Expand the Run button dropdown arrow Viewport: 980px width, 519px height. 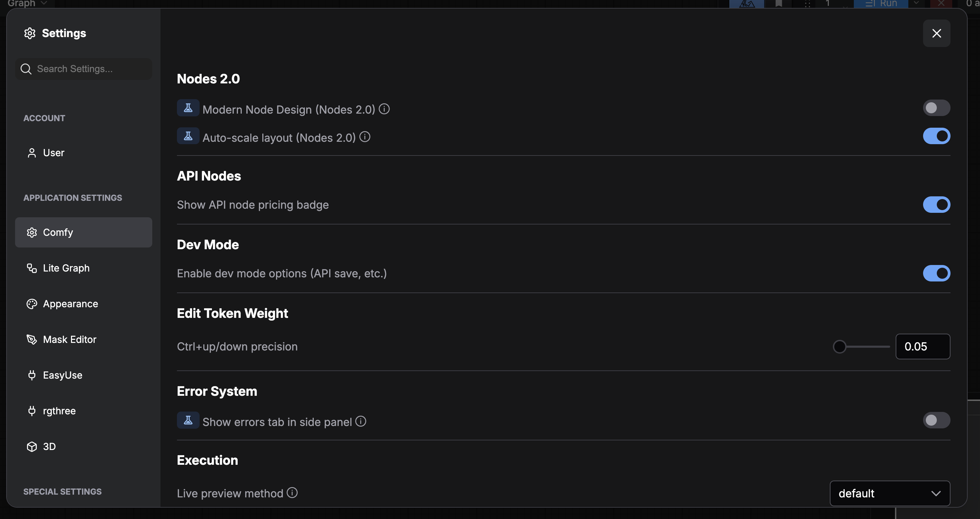917,3
